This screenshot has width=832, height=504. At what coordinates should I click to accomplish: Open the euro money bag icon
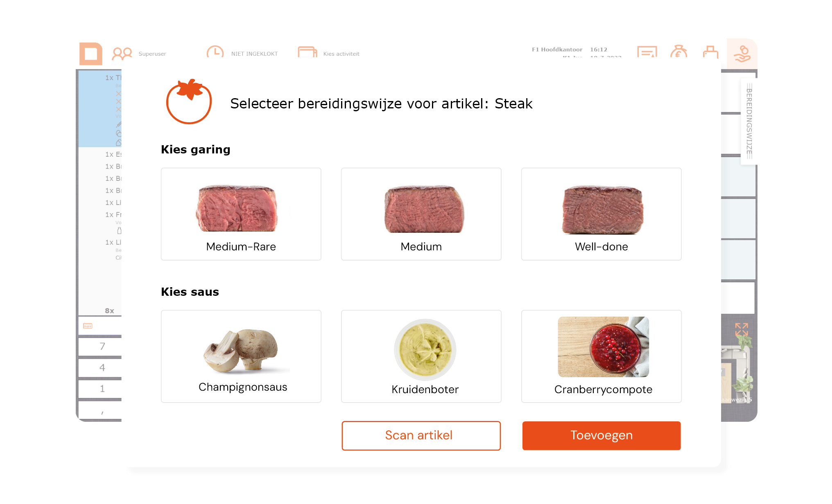coord(678,52)
